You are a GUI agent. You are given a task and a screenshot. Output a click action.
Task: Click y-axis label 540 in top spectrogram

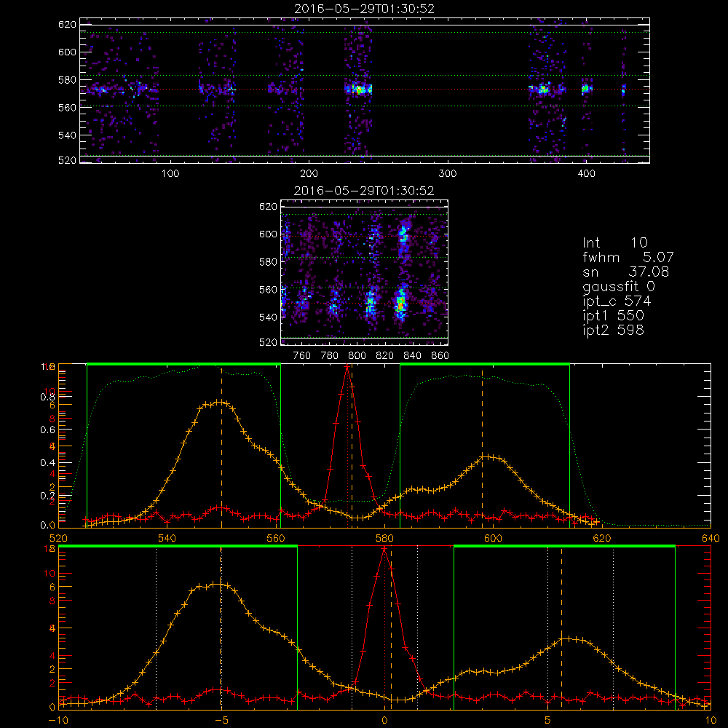(x=67, y=135)
